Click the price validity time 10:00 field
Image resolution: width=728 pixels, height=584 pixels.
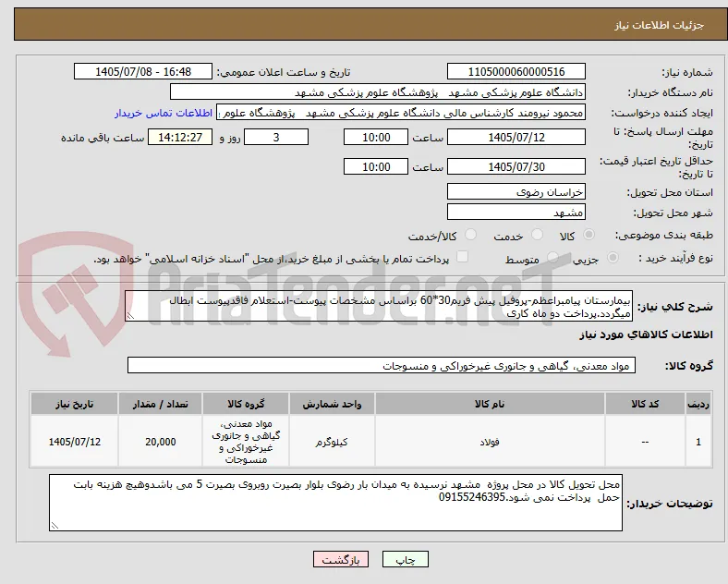[x=376, y=166]
